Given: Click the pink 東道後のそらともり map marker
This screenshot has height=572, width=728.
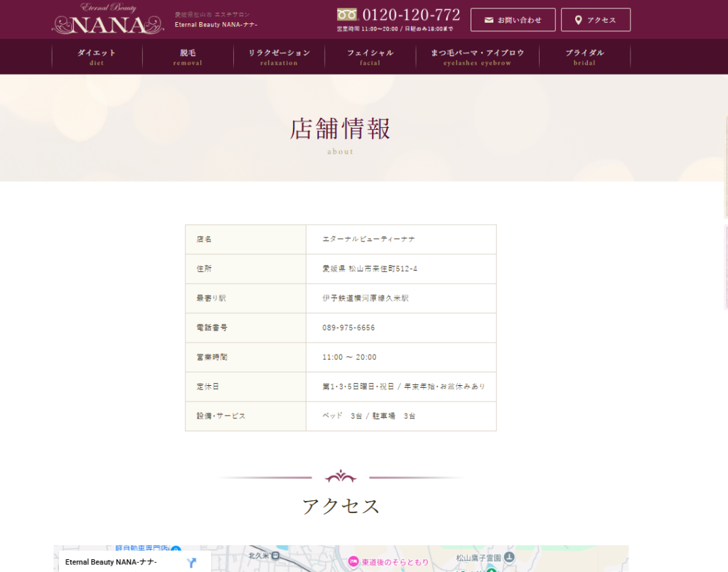Looking at the screenshot, I should pyautogui.click(x=353, y=561).
